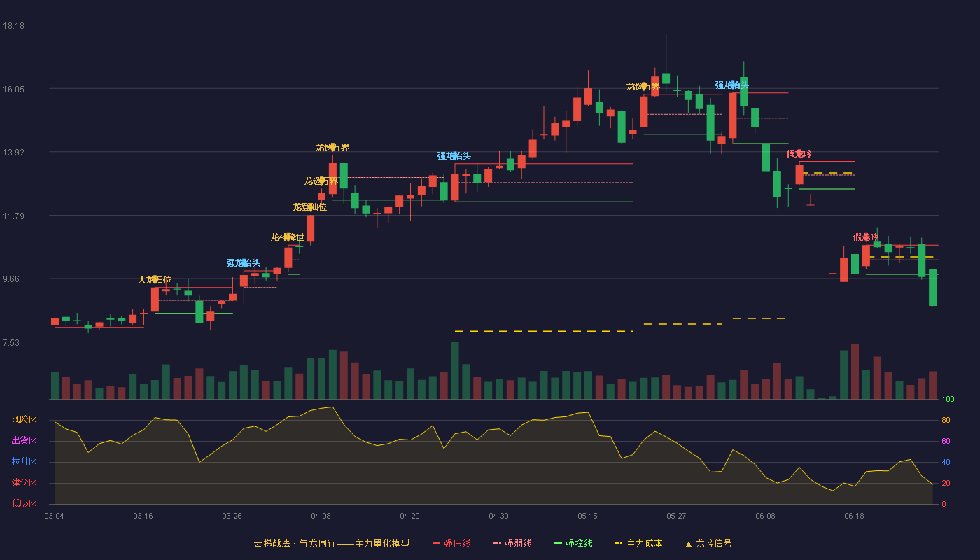Screen dimensions: 980x560
Task: Click the 04-30 date label
Action: [498, 516]
